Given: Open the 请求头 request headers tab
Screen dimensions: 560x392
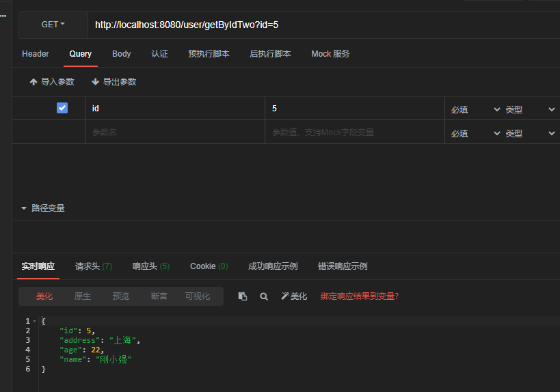Looking at the screenshot, I should pyautogui.click(x=93, y=266).
